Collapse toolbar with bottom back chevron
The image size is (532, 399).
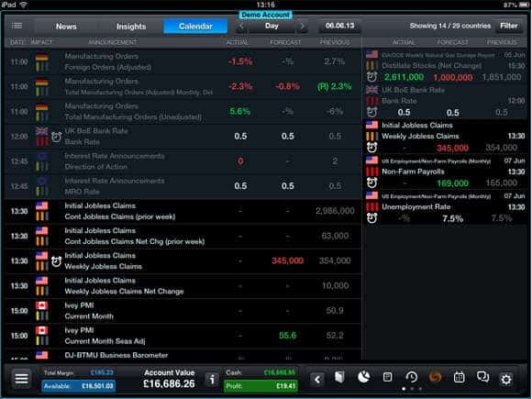pos(317,379)
